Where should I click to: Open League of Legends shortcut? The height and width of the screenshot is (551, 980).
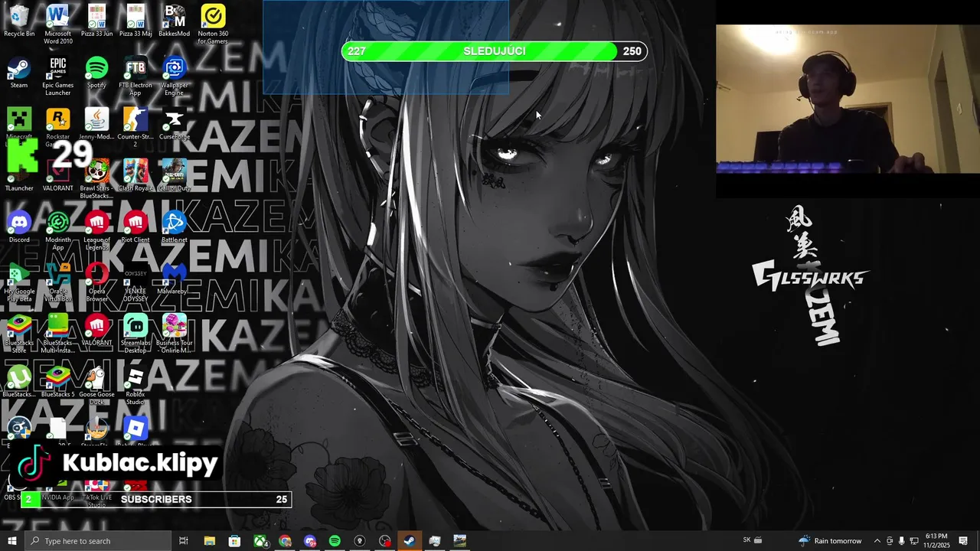[x=96, y=230]
